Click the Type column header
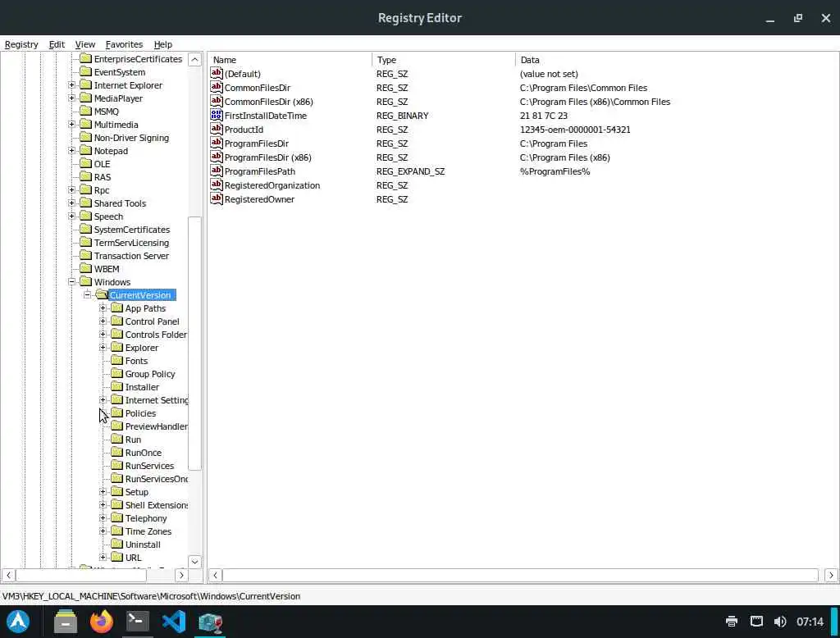840x638 pixels. (x=444, y=60)
